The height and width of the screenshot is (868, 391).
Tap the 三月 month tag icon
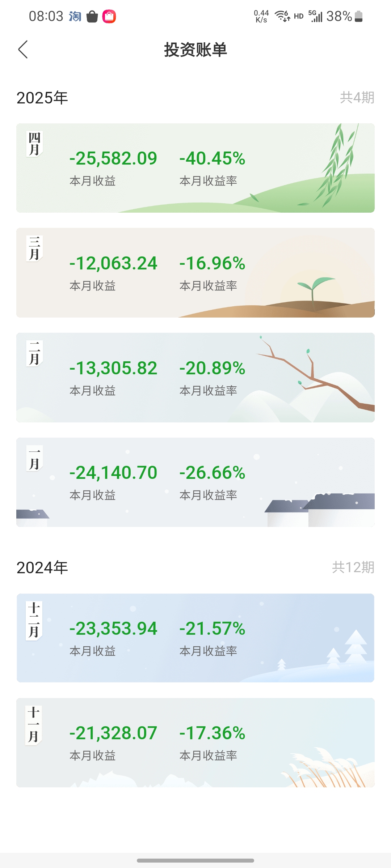34,248
